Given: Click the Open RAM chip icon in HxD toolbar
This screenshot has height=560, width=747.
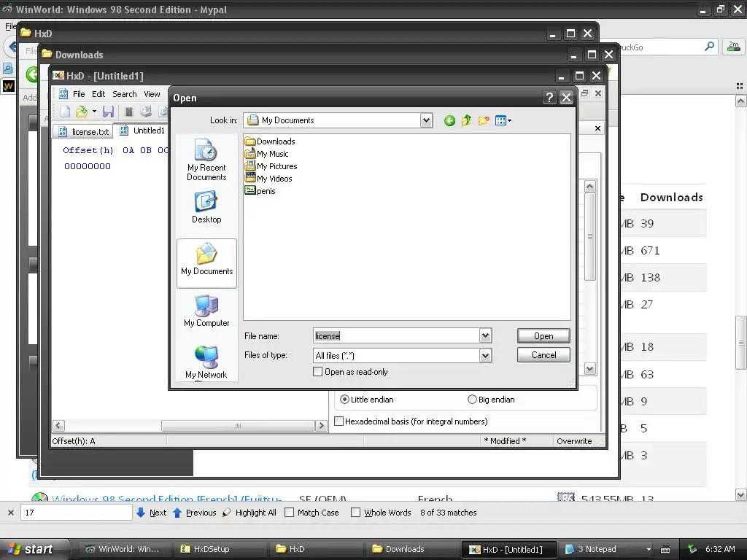Looking at the screenshot, I should (128, 112).
